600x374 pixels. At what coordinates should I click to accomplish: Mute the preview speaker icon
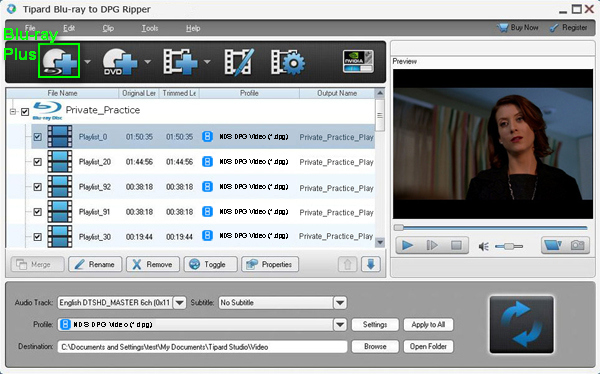tap(484, 247)
